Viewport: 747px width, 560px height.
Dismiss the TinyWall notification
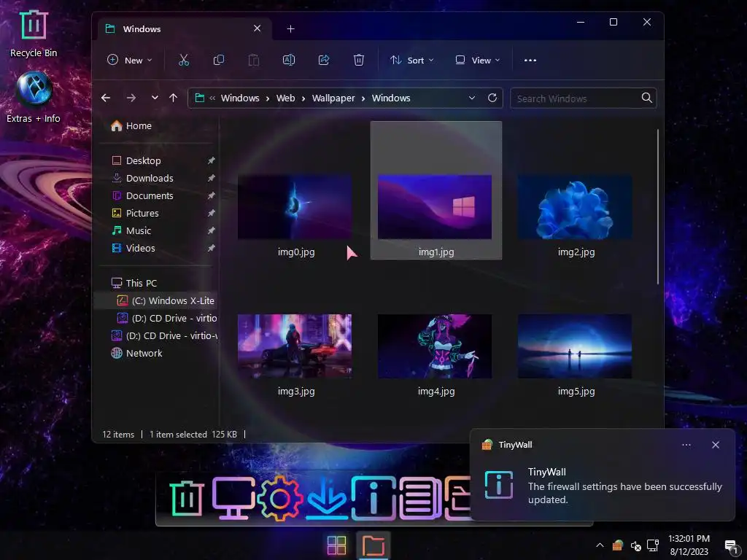pos(716,445)
